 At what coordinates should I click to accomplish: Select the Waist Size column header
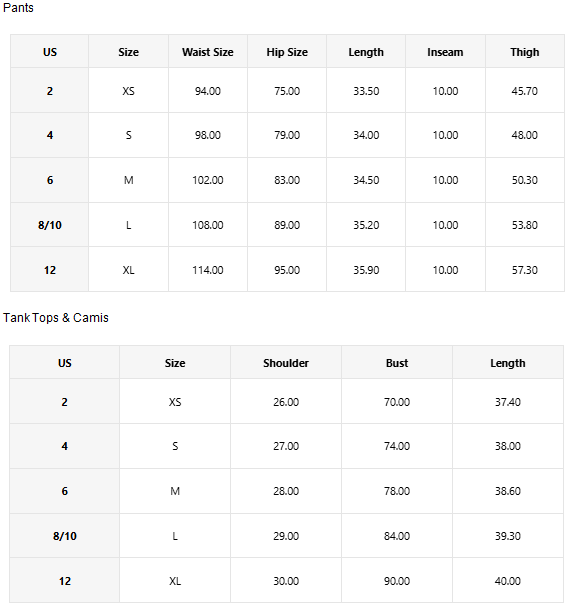point(208,52)
